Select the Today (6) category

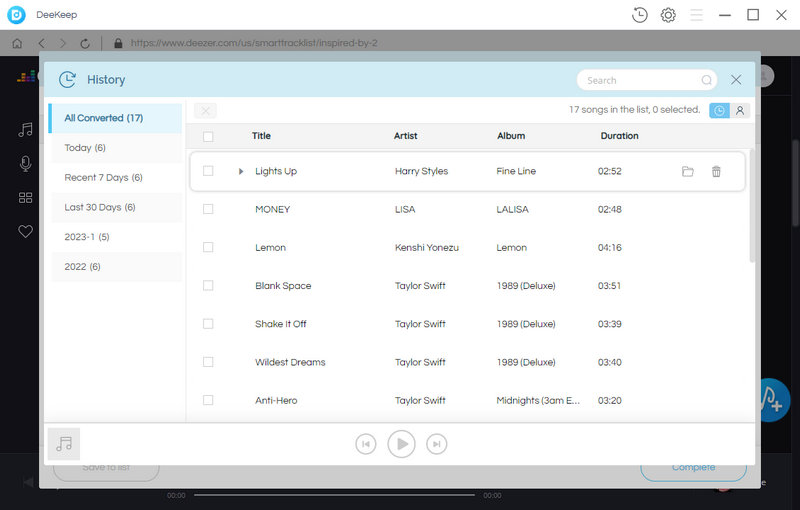(116, 148)
